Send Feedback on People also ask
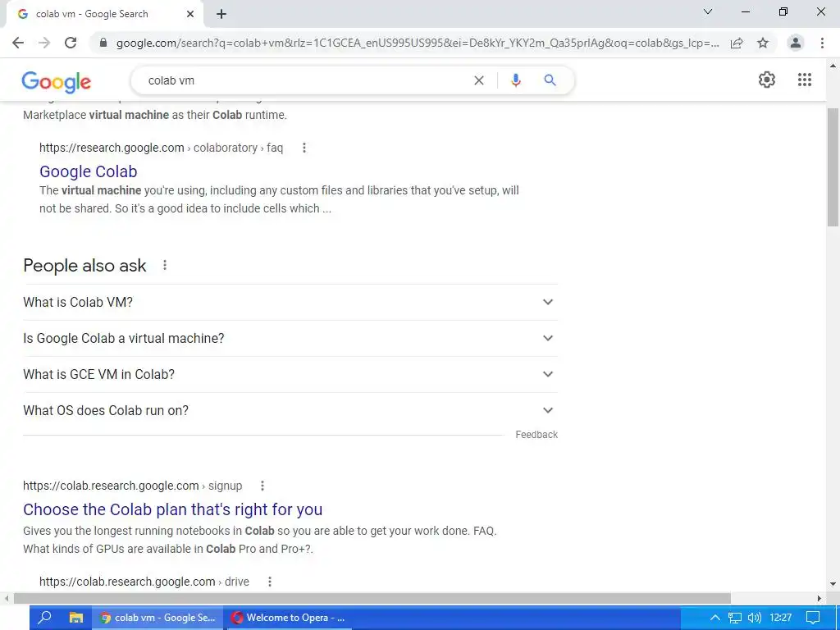The width and height of the screenshot is (840, 630). [536, 435]
